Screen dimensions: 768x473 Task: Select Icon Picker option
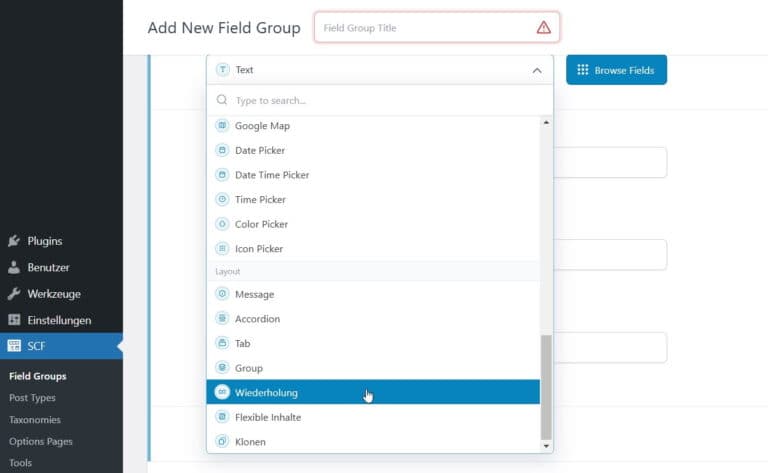click(373, 248)
